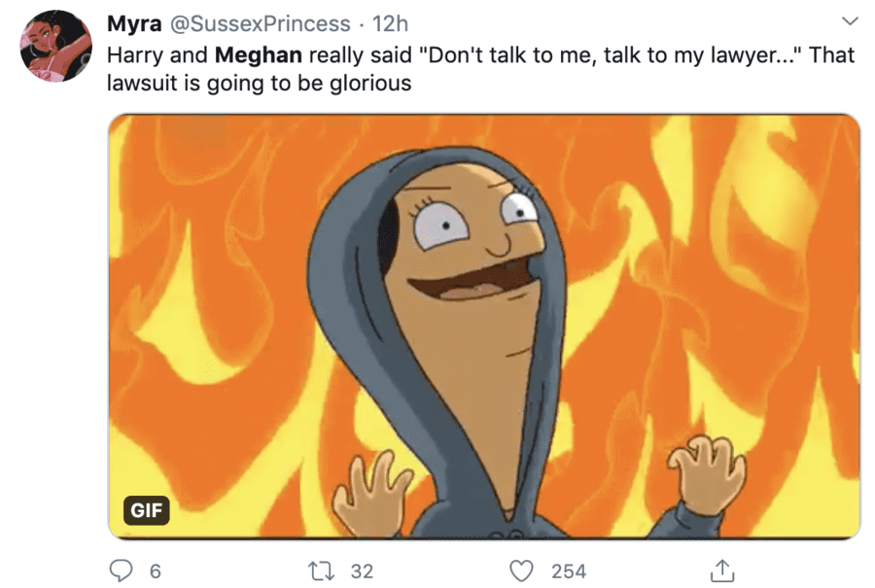Open the 12h timestamp link
This screenshot has width=875, height=588.
click(x=390, y=22)
